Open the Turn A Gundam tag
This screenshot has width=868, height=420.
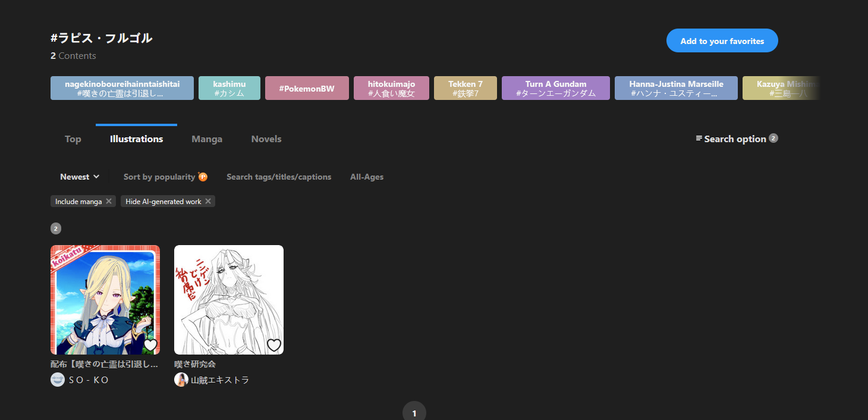(x=556, y=88)
